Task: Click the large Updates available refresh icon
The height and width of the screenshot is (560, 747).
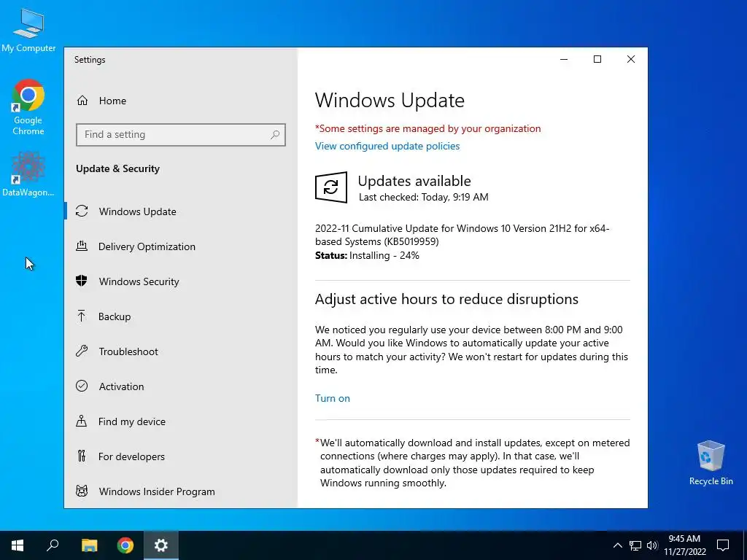Action: click(x=331, y=187)
